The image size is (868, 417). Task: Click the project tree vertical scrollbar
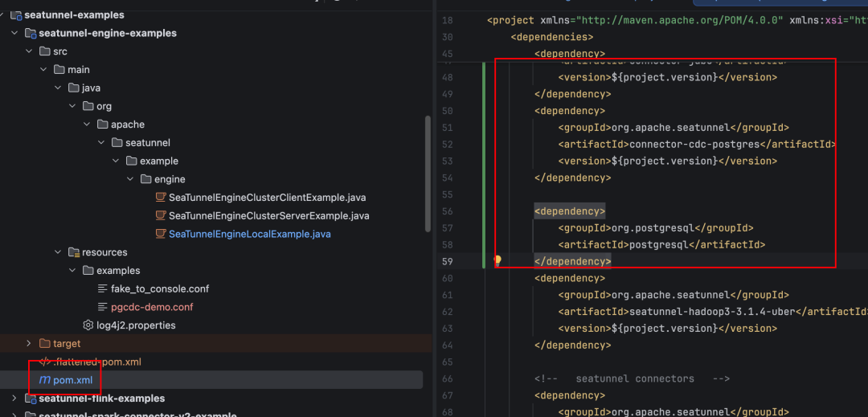428,174
